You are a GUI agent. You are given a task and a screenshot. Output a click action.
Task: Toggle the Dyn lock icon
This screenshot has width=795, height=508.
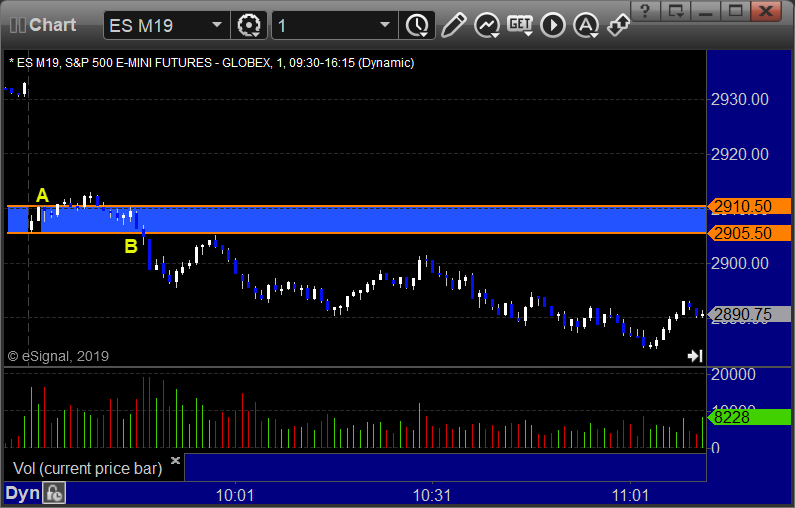[x=54, y=493]
